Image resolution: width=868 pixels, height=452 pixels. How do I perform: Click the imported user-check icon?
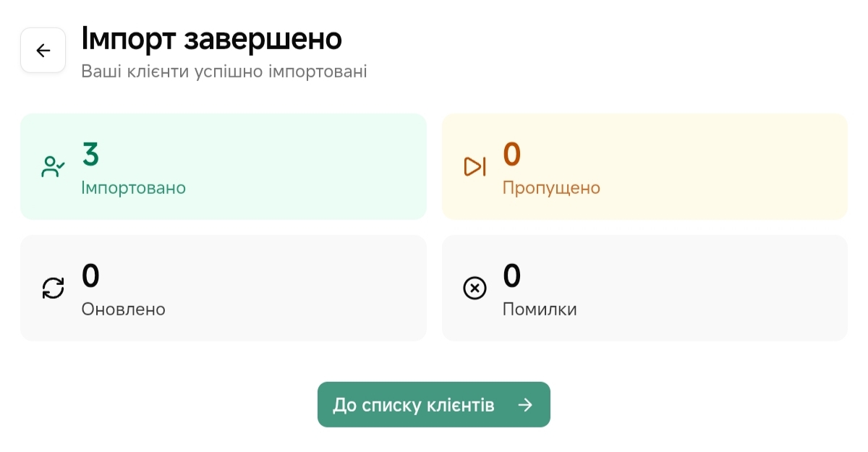53,167
